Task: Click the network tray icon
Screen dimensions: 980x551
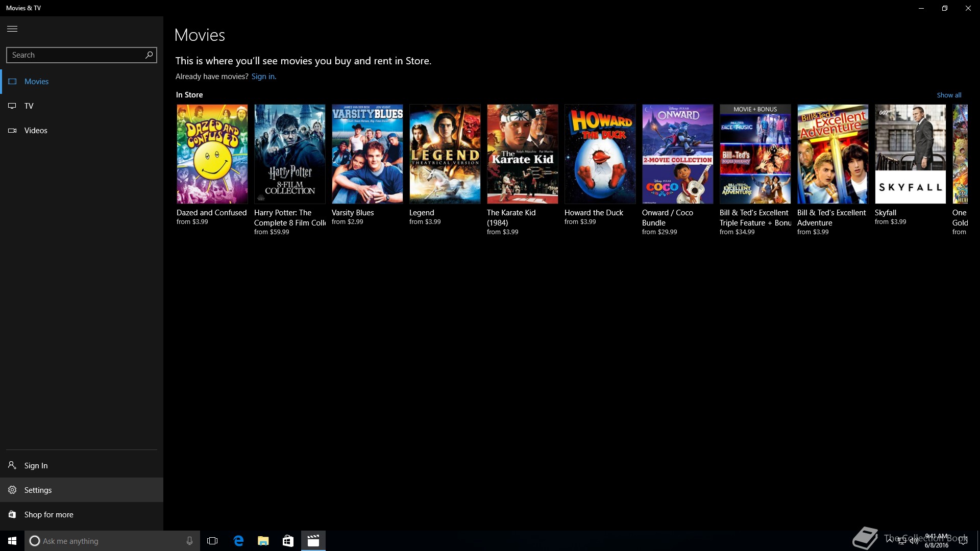Action: tap(902, 541)
